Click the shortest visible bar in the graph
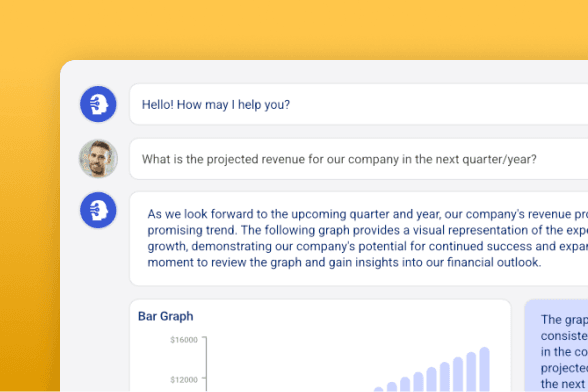588x392 pixels. tap(379, 389)
